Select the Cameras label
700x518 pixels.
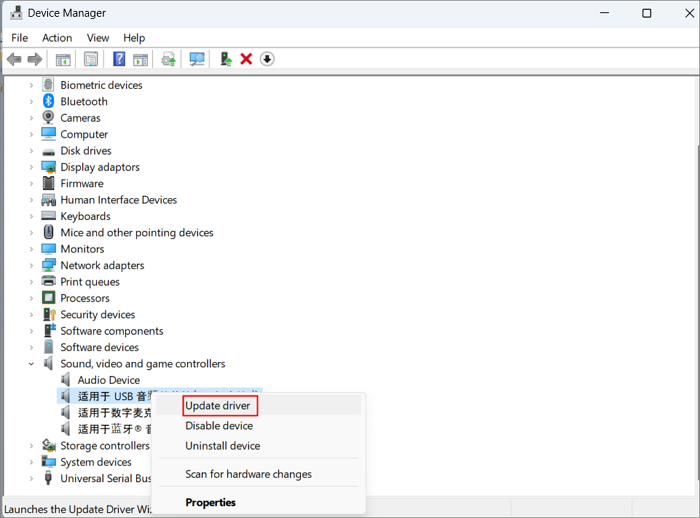[x=80, y=118]
